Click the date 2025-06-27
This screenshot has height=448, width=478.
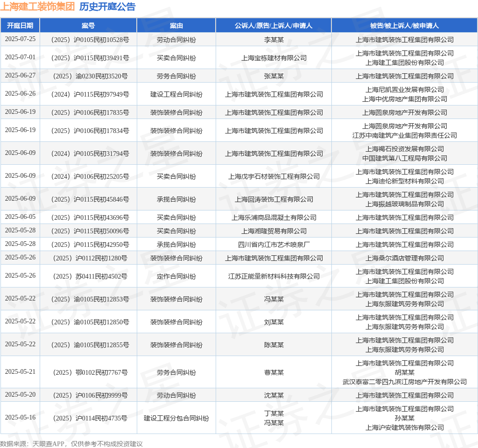(x=20, y=76)
